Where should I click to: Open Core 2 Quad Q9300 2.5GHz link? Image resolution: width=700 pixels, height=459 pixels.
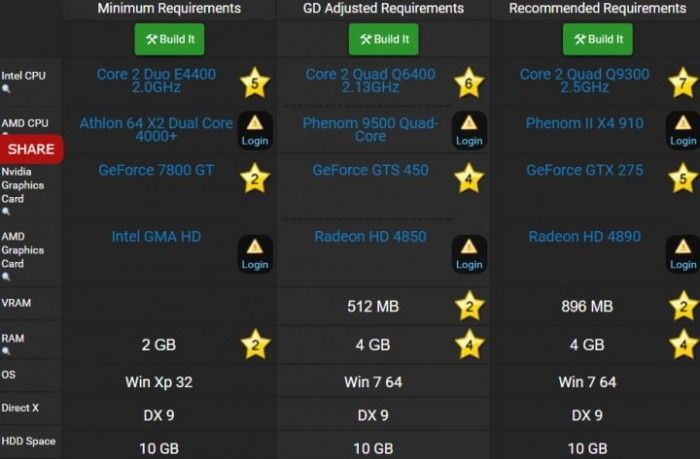[x=584, y=80]
